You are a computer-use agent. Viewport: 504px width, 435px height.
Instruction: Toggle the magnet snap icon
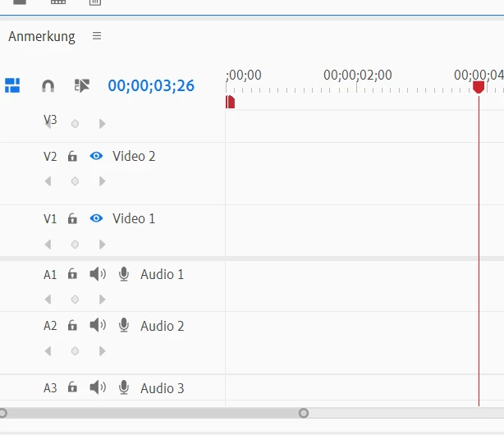(x=48, y=86)
